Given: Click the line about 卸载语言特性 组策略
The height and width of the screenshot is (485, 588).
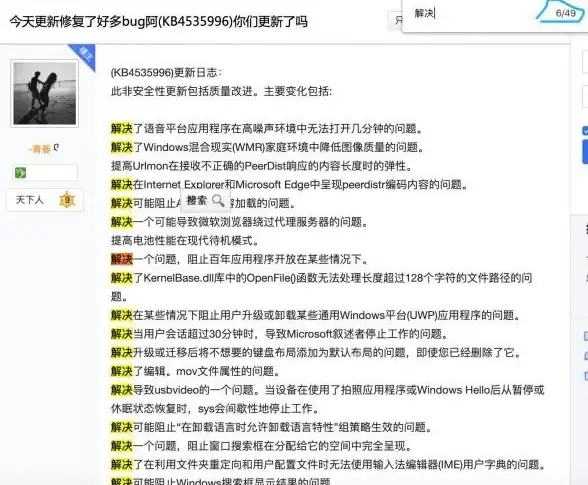Looking at the screenshot, I should pos(272,427).
